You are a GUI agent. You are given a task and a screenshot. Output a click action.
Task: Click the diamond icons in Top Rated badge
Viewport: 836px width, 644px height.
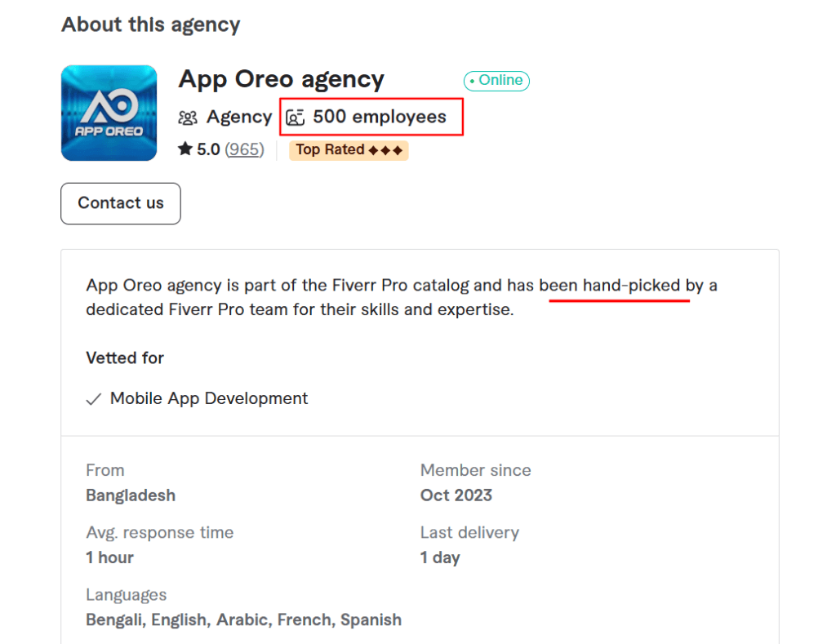(x=384, y=150)
